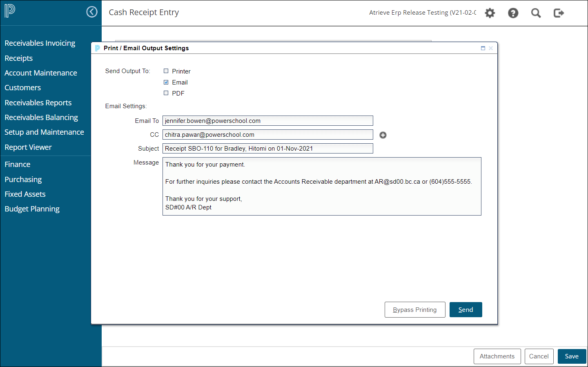This screenshot has width=588, height=367.
Task: Navigate to Customers in the sidebar
Action: click(x=22, y=87)
